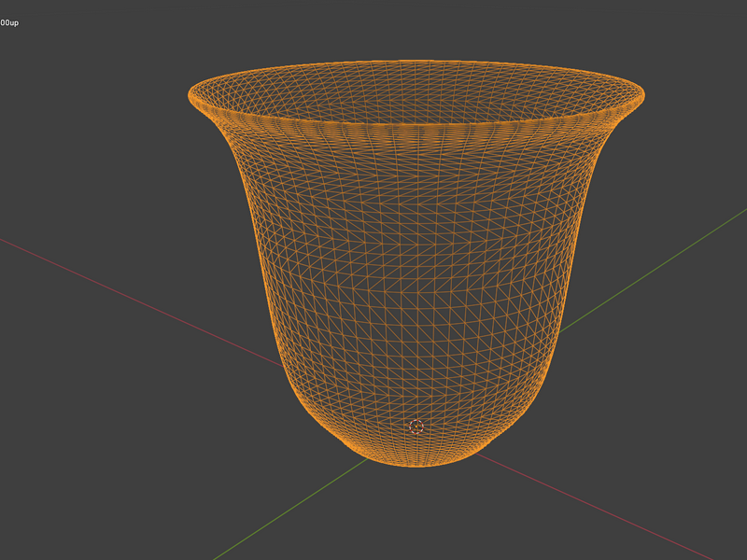Select the orange wireframe bell mesh
This screenshot has width=747, height=560.
tap(416, 263)
